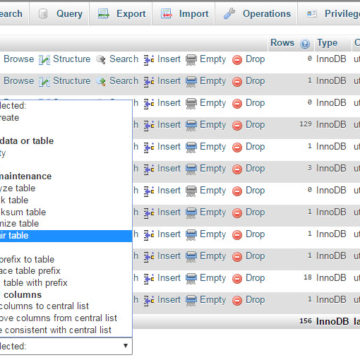Click the help icon beside Rows header
Screen dimensions: 360x360
pyautogui.click(x=305, y=44)
